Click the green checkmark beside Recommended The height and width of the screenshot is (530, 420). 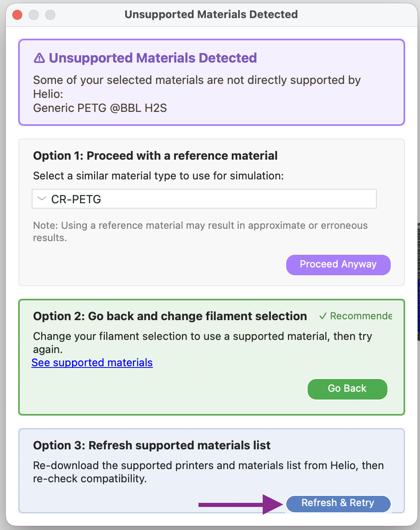323,316
